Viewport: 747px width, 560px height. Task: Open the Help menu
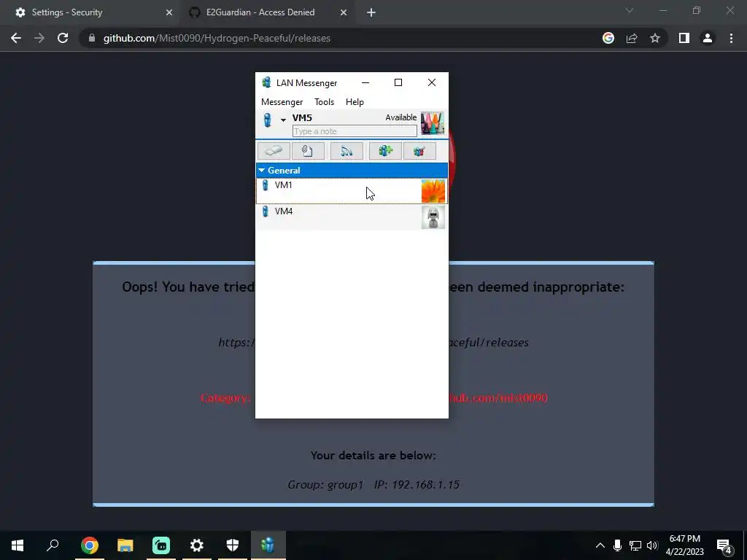[355, 102]
